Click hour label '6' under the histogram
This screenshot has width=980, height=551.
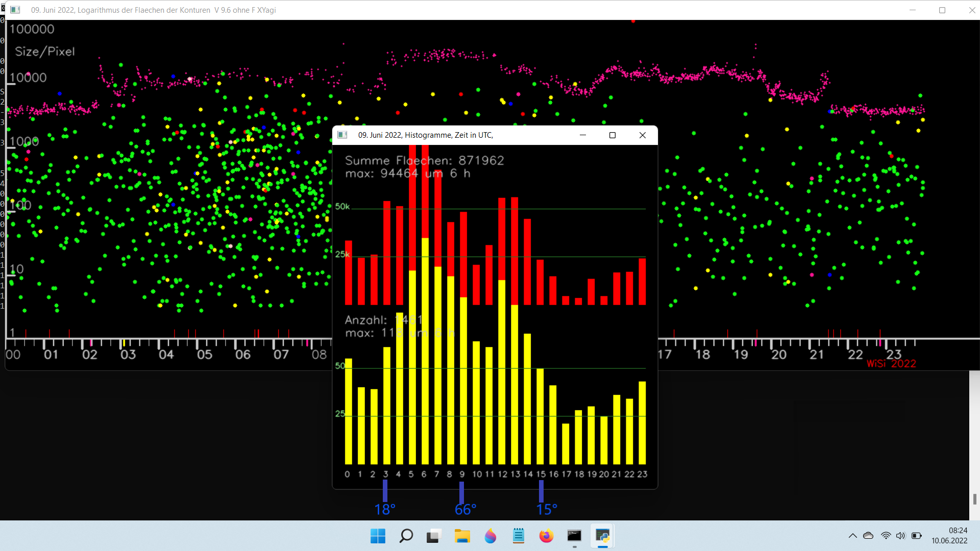click(424, 474)
